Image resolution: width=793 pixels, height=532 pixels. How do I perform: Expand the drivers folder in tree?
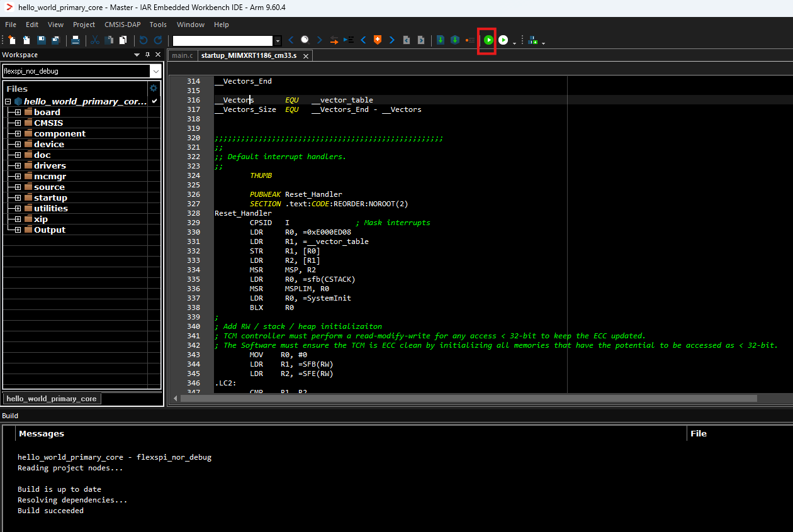coord(18,166)
